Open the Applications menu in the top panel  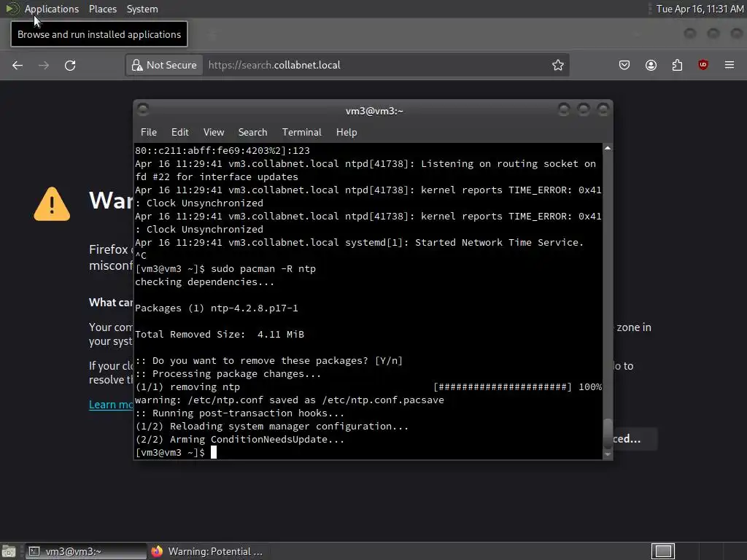pyautogui.click(x=52, y=9)
